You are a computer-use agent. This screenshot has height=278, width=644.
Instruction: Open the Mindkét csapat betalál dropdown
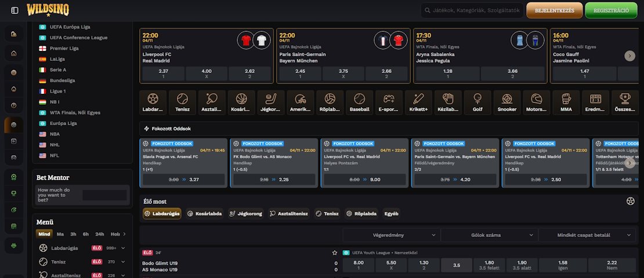pyautogui.click(x=587, y=235)
